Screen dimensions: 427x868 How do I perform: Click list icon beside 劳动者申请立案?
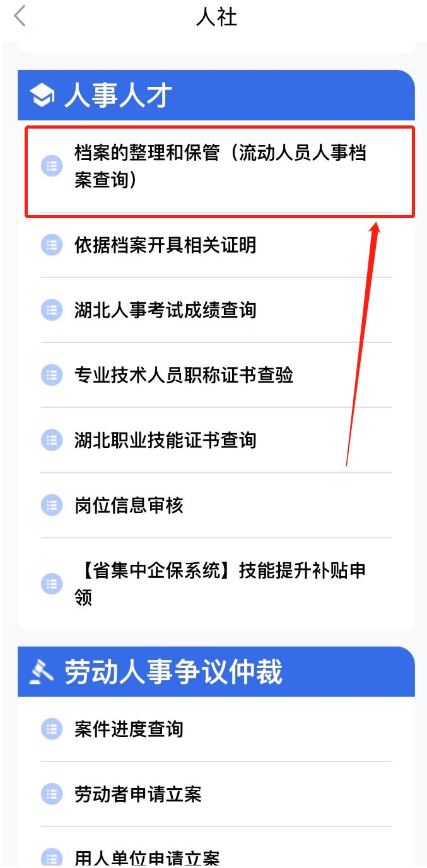[52, 794]
